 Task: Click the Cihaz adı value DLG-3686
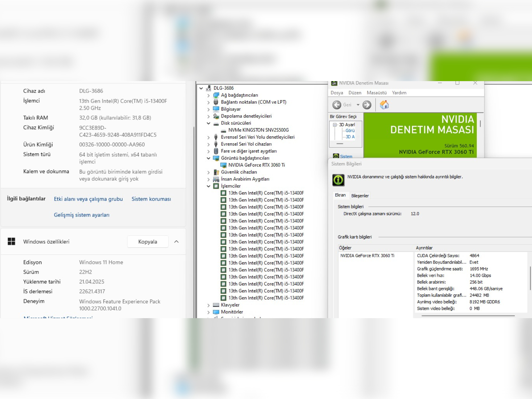91,91
